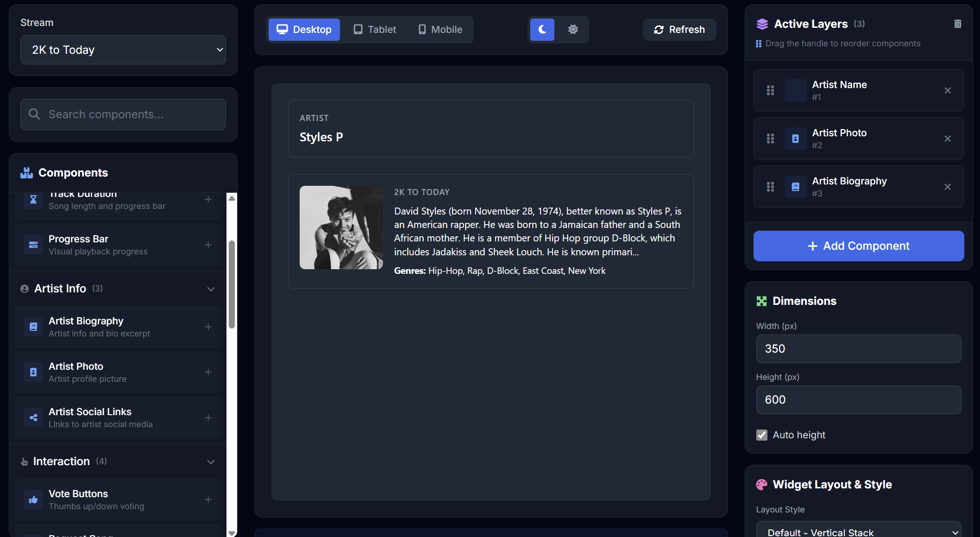The width and height of the screenshot is (980, 537).
Task: Open the settings gear next to theme toggle
Action: [572, 29]
